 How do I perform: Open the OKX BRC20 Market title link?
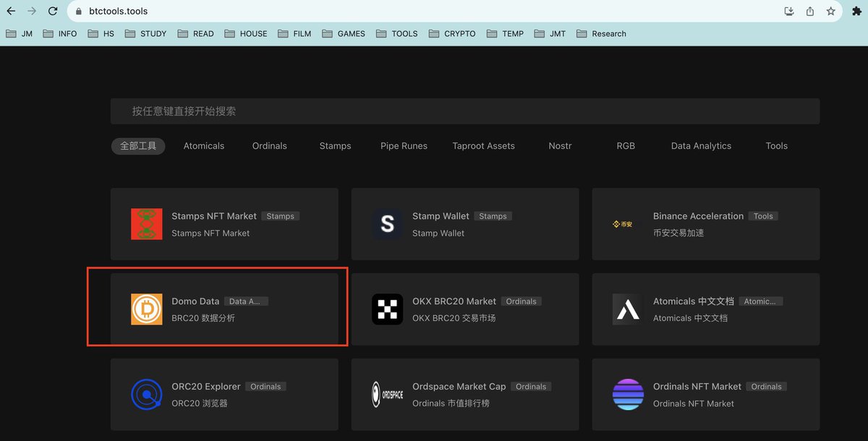pyautogui.click(x=454, y=301)
